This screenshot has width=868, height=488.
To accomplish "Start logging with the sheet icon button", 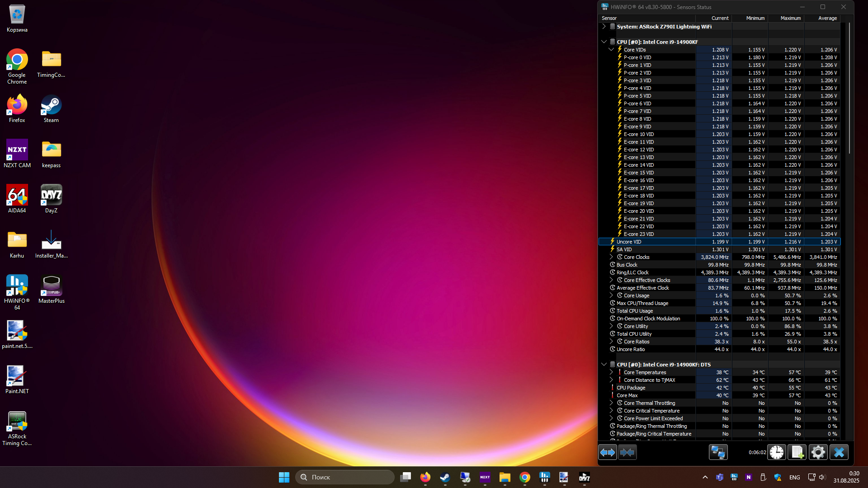I will click(x=797, y=452).
